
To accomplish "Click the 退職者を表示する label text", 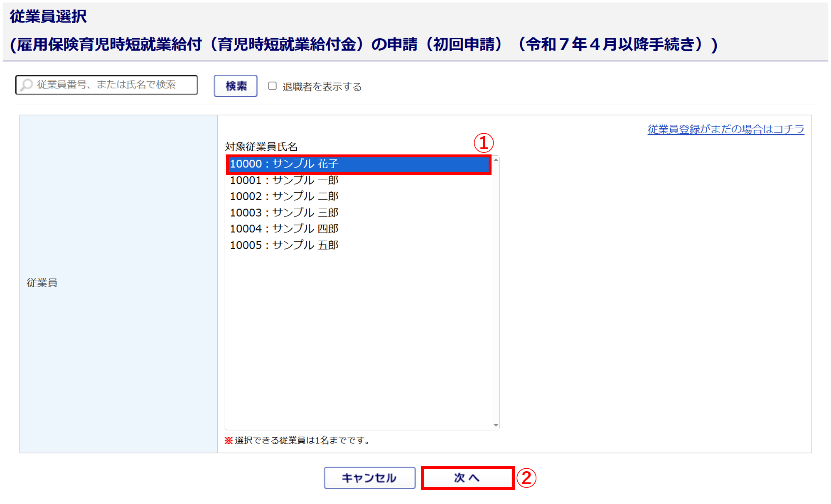I will coord(322,87).
